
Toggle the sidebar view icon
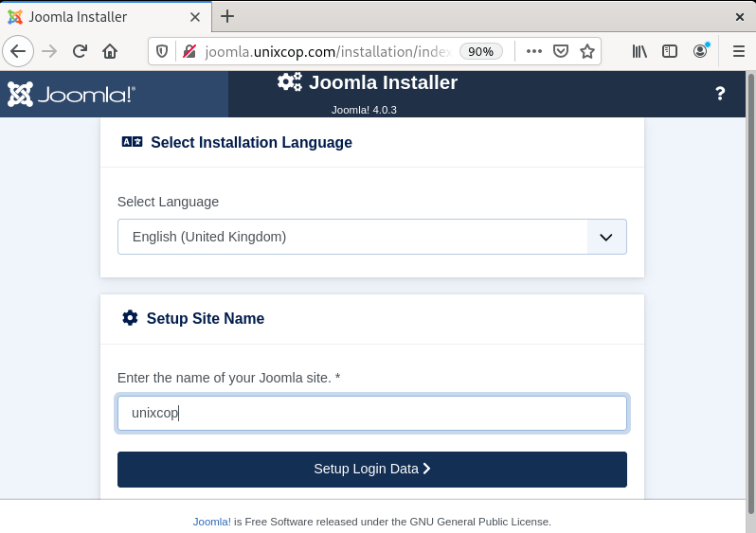670,51
